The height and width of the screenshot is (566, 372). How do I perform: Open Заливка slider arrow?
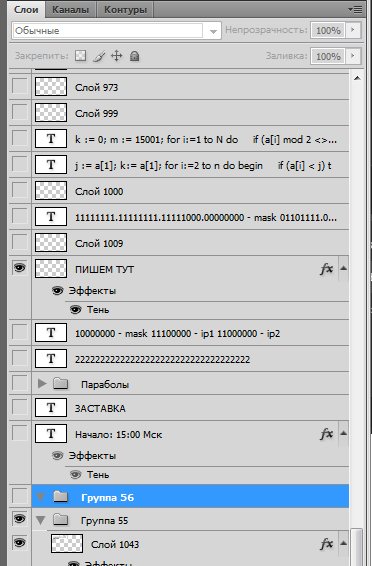pos(353,56)
